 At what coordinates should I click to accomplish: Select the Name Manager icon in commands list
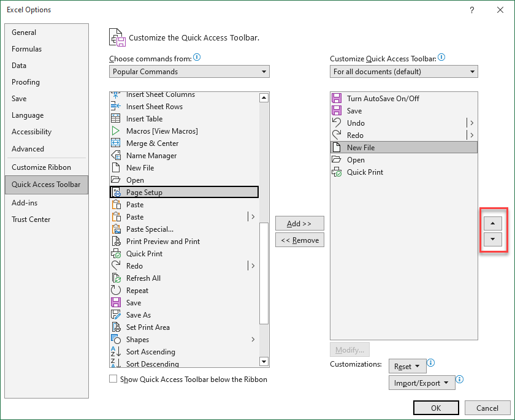coord(116,155)
